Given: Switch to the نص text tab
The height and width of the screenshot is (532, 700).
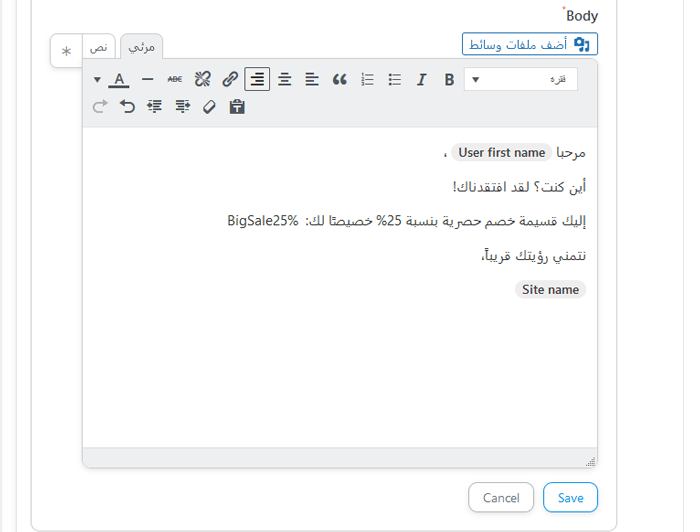Looking at the screenshot, I should tap(99, 46).
